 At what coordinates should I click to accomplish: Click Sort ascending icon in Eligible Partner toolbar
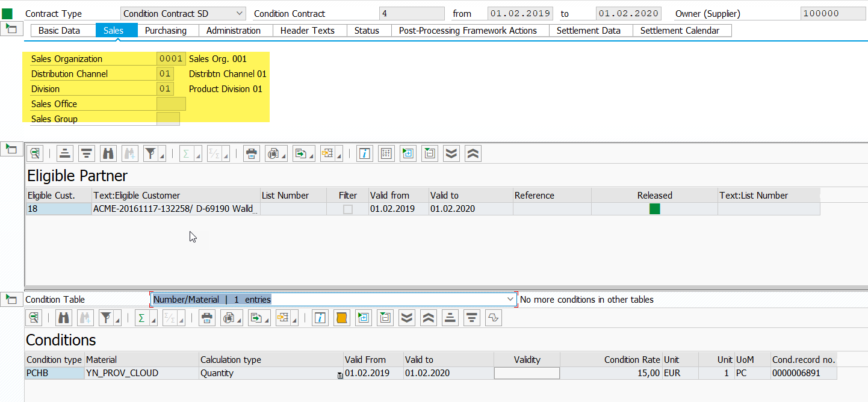pos(66,154)
